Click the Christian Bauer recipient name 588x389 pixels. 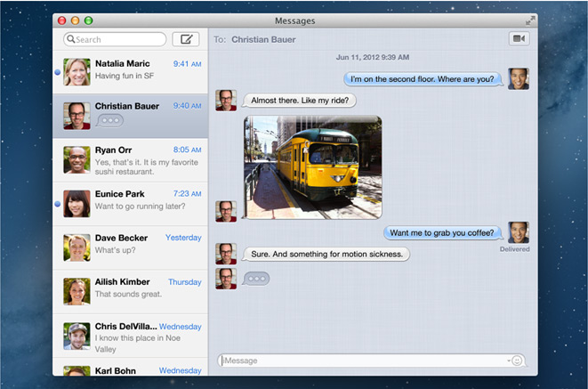[263, 39]
